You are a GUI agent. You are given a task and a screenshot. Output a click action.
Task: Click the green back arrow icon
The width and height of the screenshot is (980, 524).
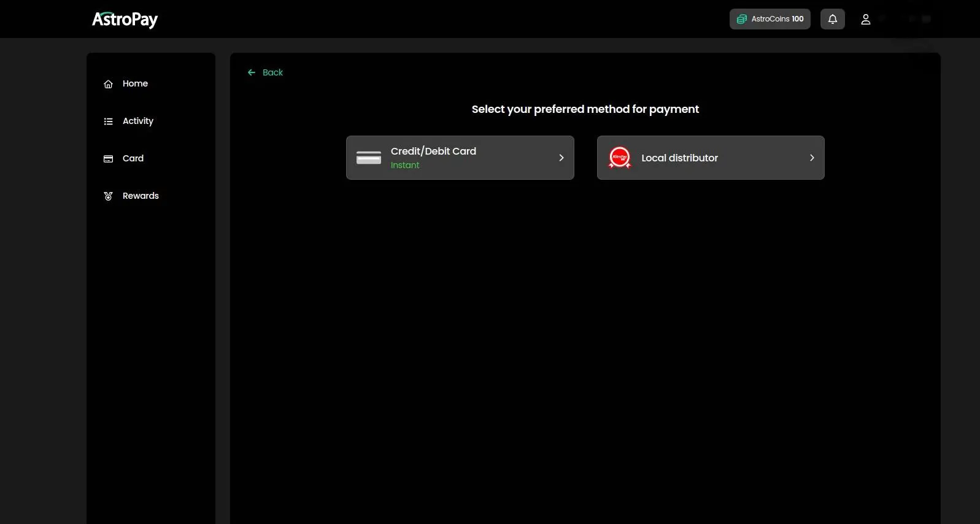[252, 72]
